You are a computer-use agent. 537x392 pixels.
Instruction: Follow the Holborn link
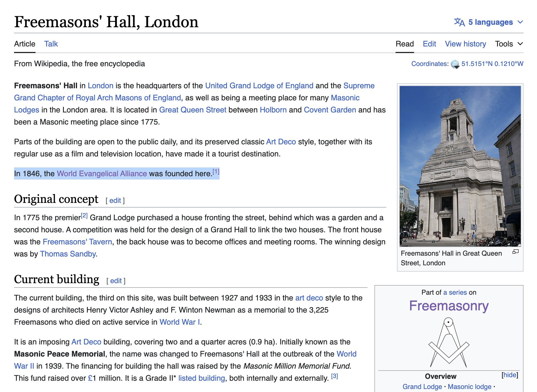273,110
